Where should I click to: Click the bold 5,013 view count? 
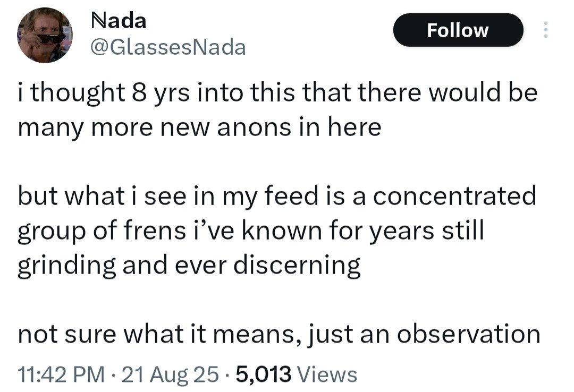click(x=263, y=374)
